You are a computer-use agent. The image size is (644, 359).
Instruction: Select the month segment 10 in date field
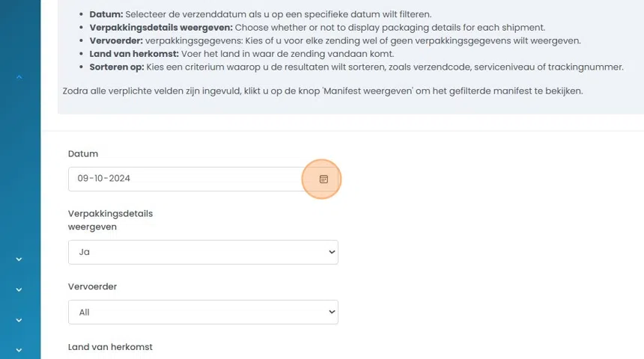(100, 179)
